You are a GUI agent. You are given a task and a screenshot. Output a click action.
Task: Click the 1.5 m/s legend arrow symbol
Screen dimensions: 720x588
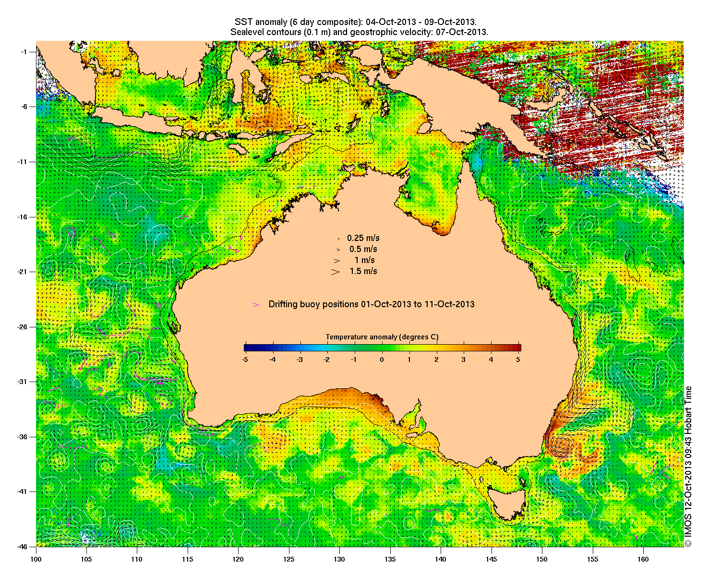(336, 272)
